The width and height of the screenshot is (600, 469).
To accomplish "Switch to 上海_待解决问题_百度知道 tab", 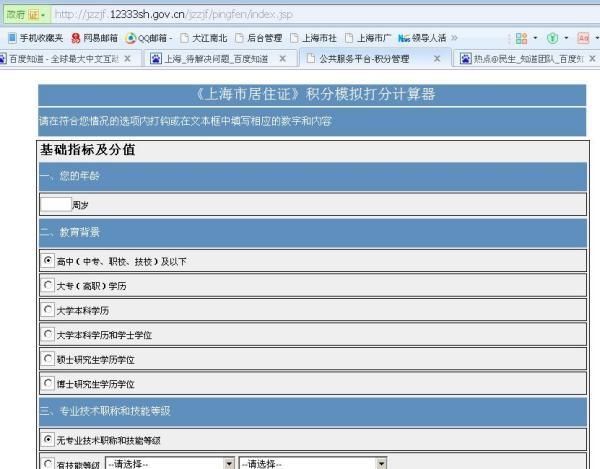I will pyautogui.click(x=216, y=59).
